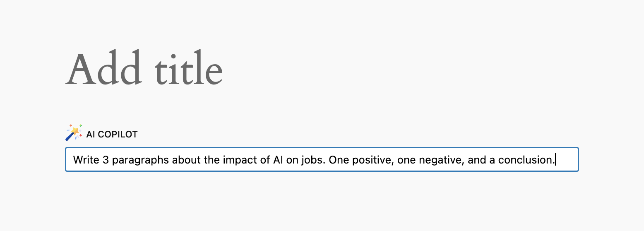
Task: Click the Add title placeholder heading
Action: 144,69
